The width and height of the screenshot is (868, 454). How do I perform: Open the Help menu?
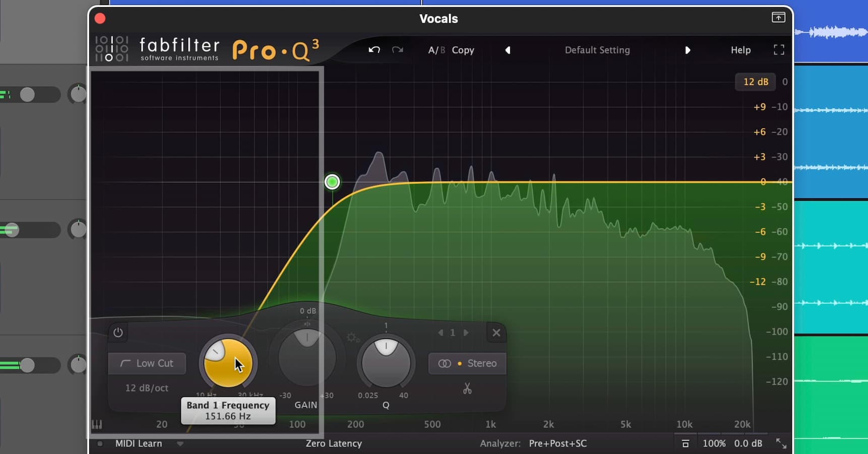tap(740, 50)
